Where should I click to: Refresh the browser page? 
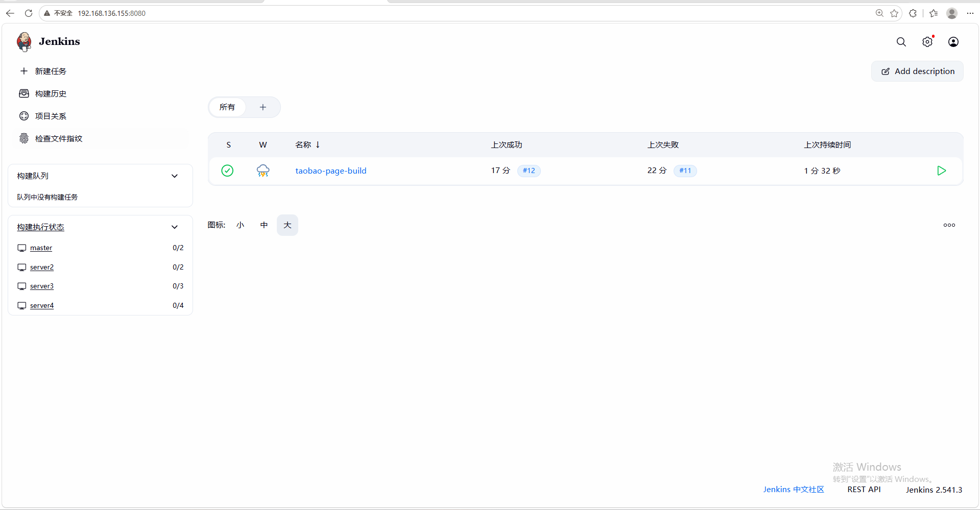click(29, 13)
